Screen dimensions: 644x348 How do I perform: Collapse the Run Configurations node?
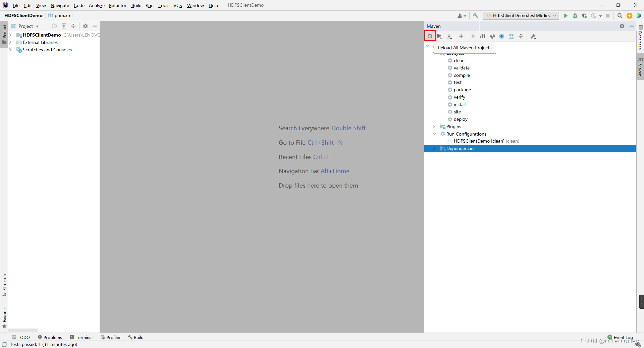click(434, 134)
